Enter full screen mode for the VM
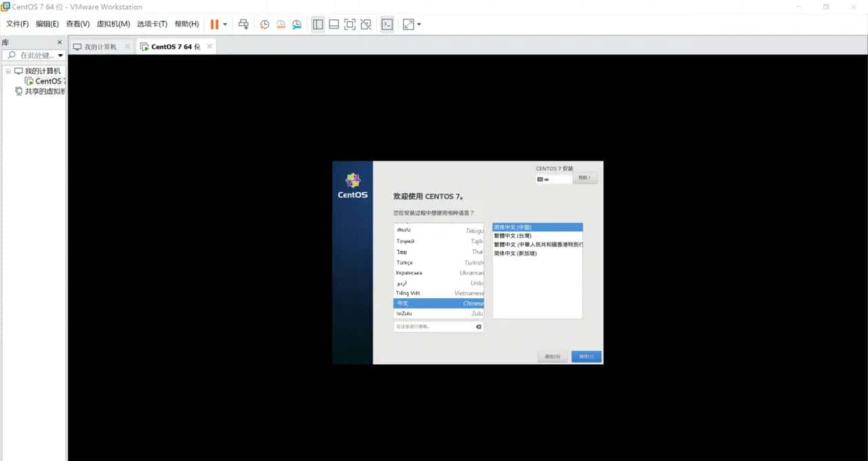 [x=349, y=24]
